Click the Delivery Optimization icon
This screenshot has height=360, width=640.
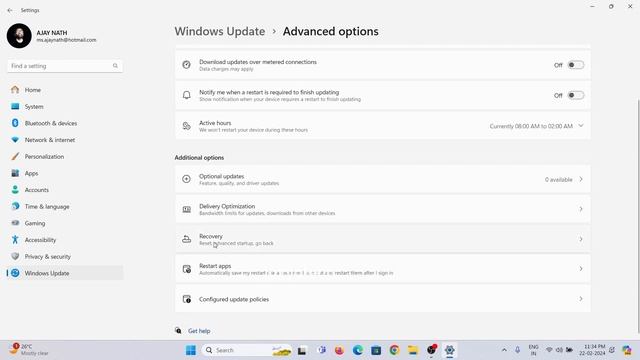pyautogui.click(x=187, y=209)
